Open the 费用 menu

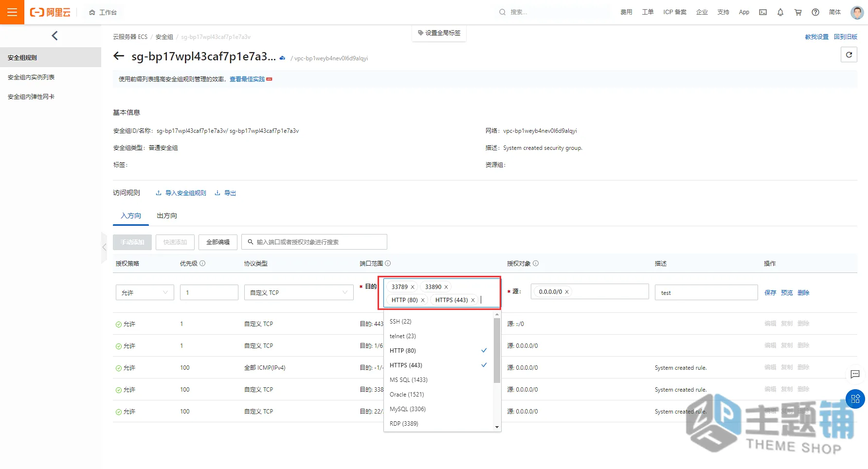click(626, 12)
